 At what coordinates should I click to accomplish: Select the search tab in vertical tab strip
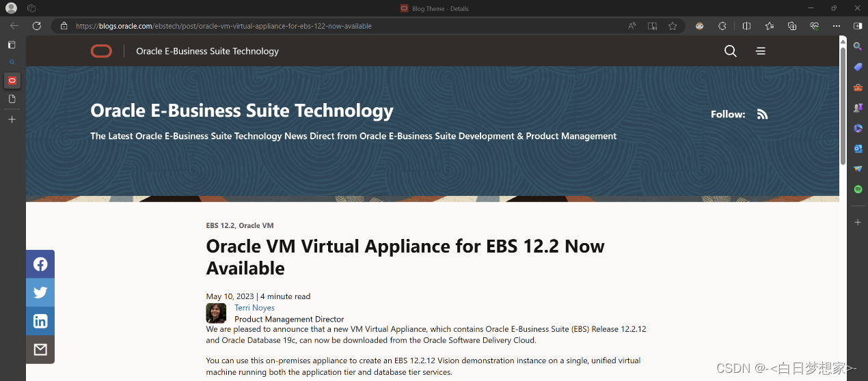click(12, 62)
